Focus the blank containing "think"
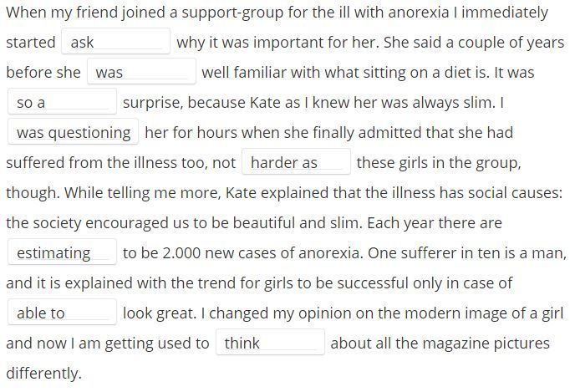Image resolution: width=570 pixels, height=392 pixels. (x=270, y=342)
